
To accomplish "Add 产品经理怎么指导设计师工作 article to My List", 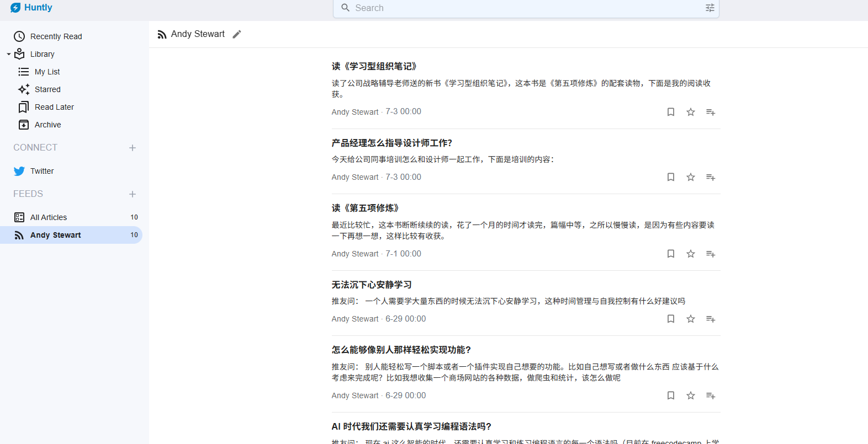I will [x=711, y=177].
